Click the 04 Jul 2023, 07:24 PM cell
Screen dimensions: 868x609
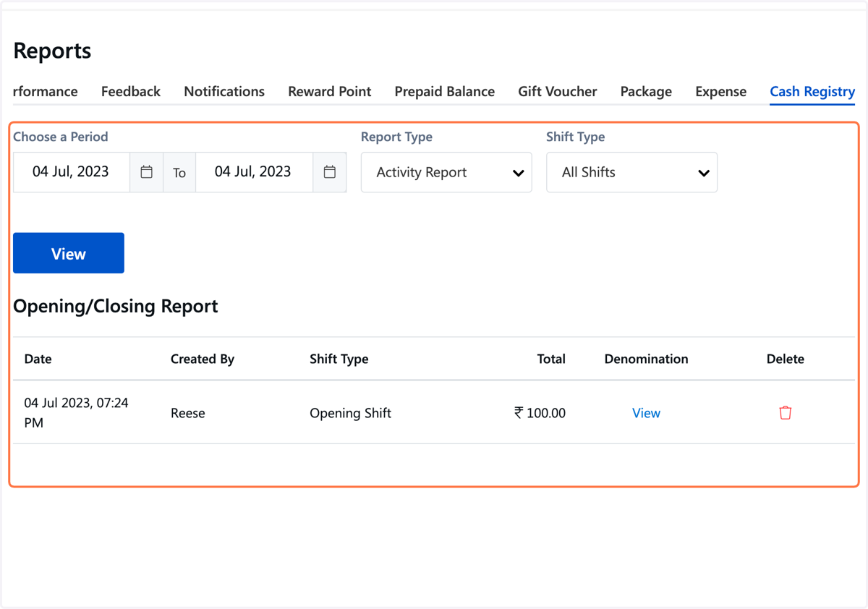[77, 413]
